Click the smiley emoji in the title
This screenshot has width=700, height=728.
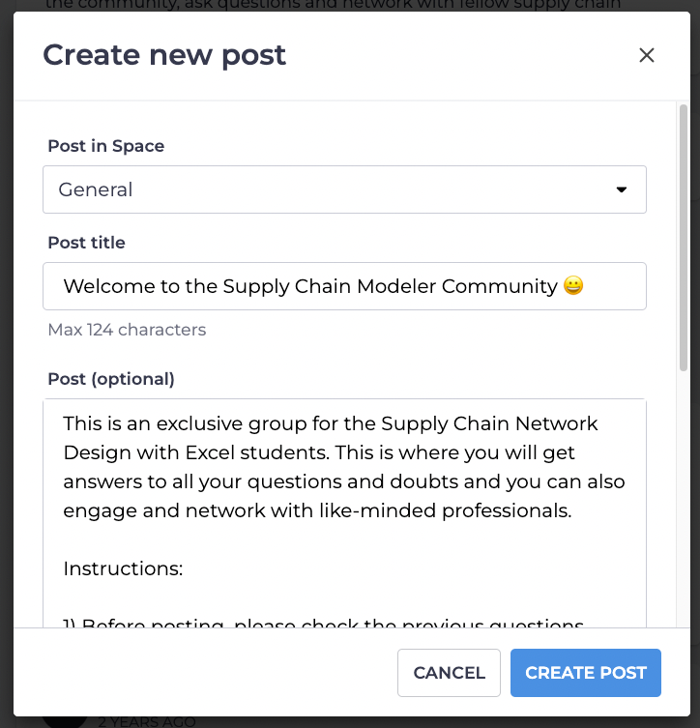(573, 286)
